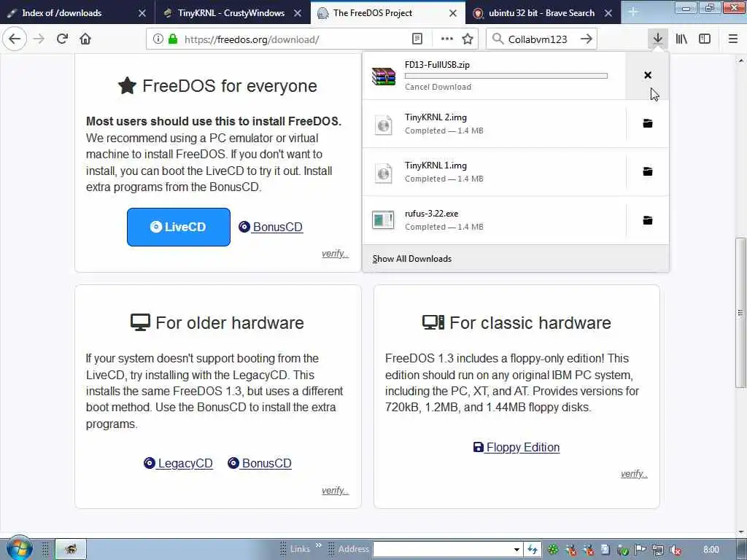Open the Firefox hamburger menu
Screen dimensions: 747x560
pos(733,39)
